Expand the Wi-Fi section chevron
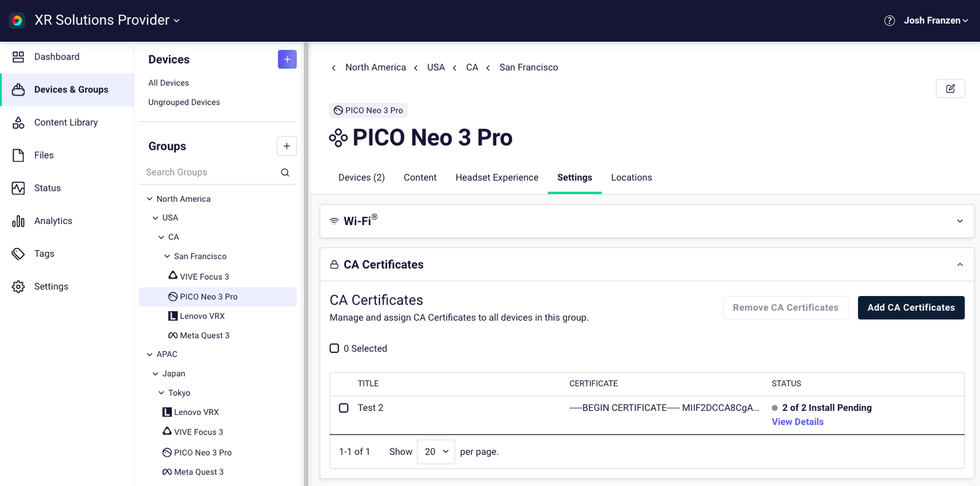Viewport: 980px width, 486px height. pos(960,221)
